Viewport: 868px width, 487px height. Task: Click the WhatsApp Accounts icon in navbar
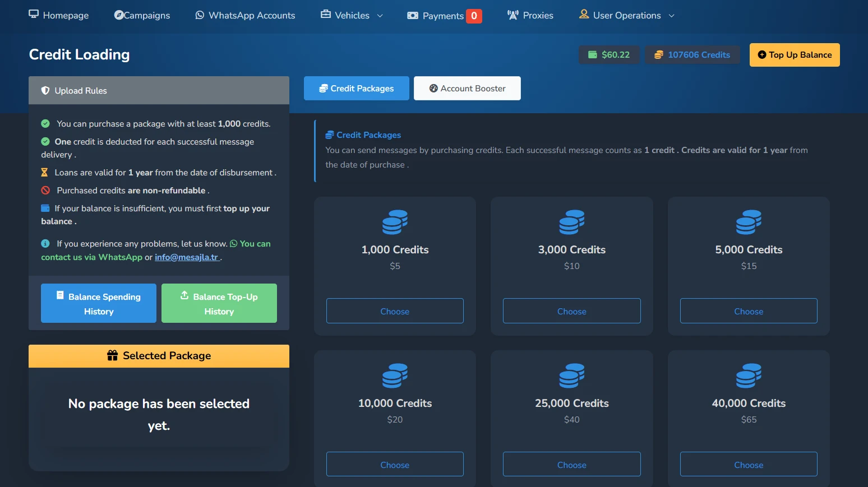point(200,15)
